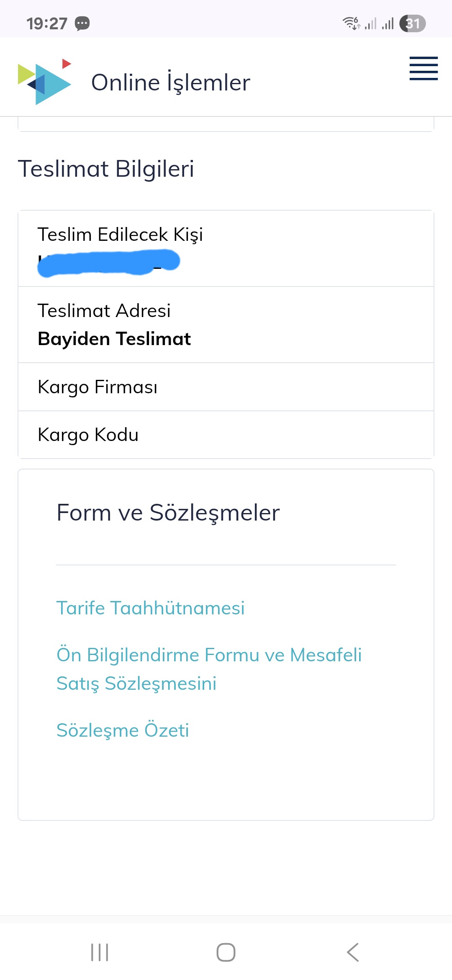Open the Sözleşme Özeti link
Image resolution: width=452 pixels, height=980 pixels.
tap(123, 730)
